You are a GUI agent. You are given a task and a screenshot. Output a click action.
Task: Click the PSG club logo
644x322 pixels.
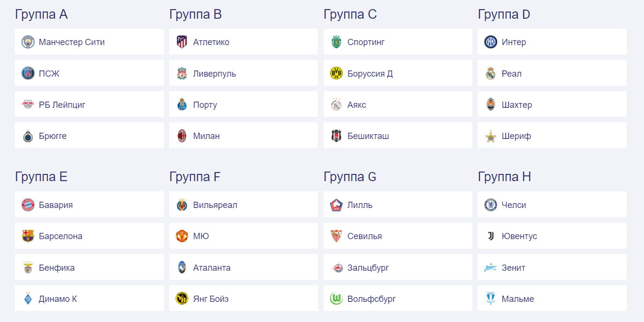pos(28,73)
